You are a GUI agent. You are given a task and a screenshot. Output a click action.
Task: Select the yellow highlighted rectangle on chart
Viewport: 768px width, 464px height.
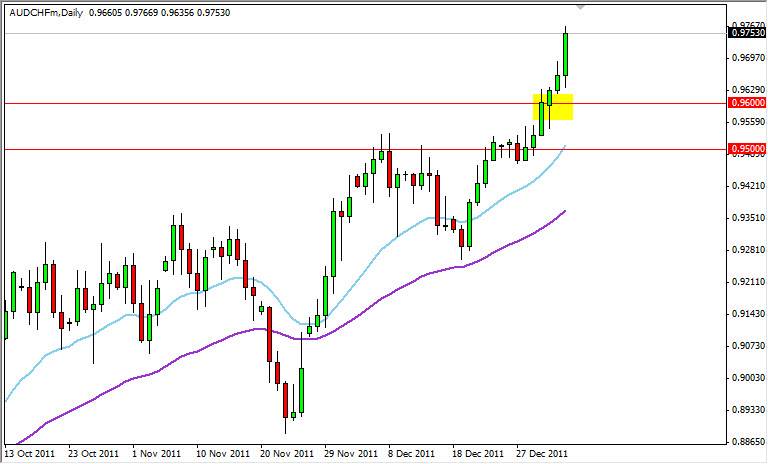pyautogui.click(x=553, y=107)
